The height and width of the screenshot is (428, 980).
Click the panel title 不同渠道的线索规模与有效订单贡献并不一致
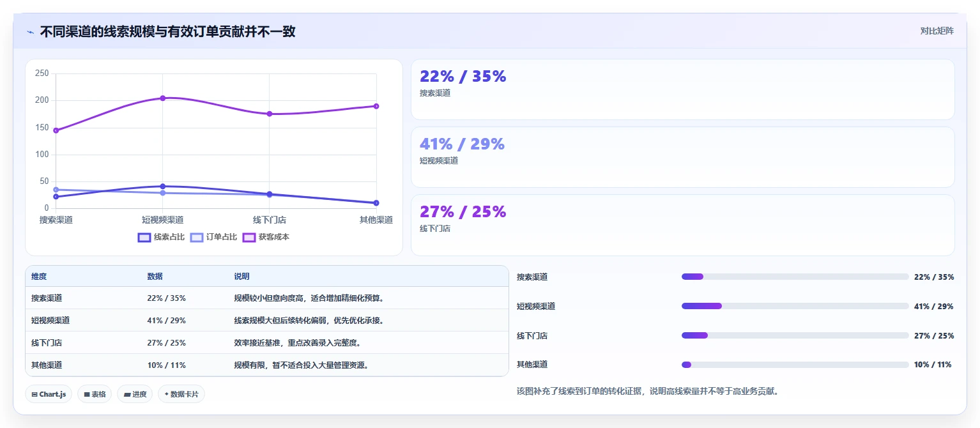[x=168, y=32]
